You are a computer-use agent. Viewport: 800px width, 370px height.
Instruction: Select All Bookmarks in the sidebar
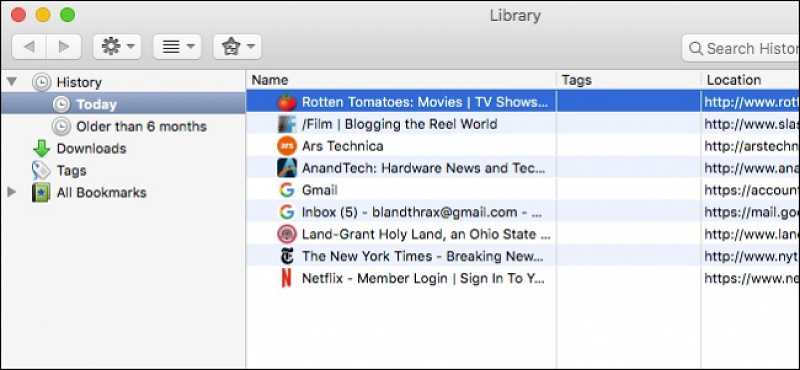(102, 192)
